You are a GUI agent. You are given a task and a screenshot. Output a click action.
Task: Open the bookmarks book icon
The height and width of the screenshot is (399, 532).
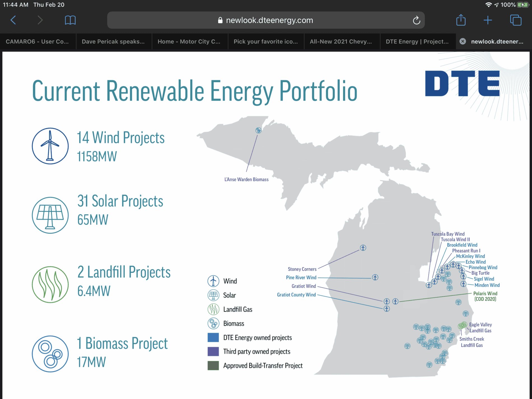(70, 20)
